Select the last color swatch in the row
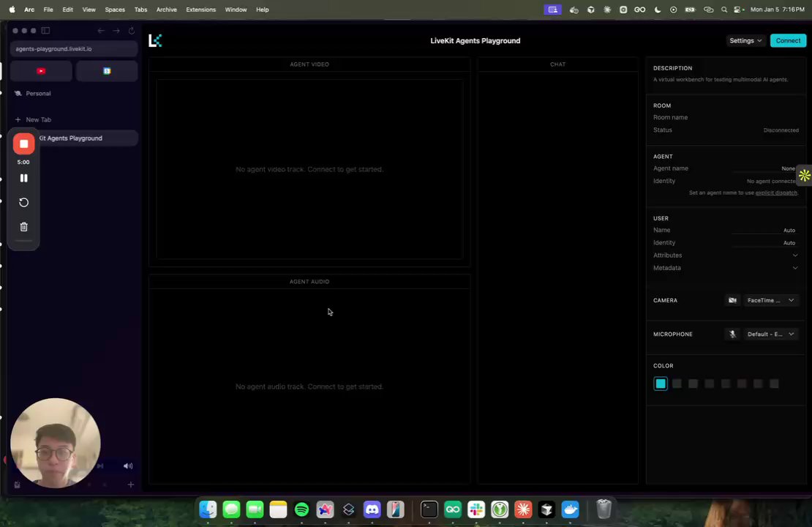The image size is (812, 527). (774, 384)
